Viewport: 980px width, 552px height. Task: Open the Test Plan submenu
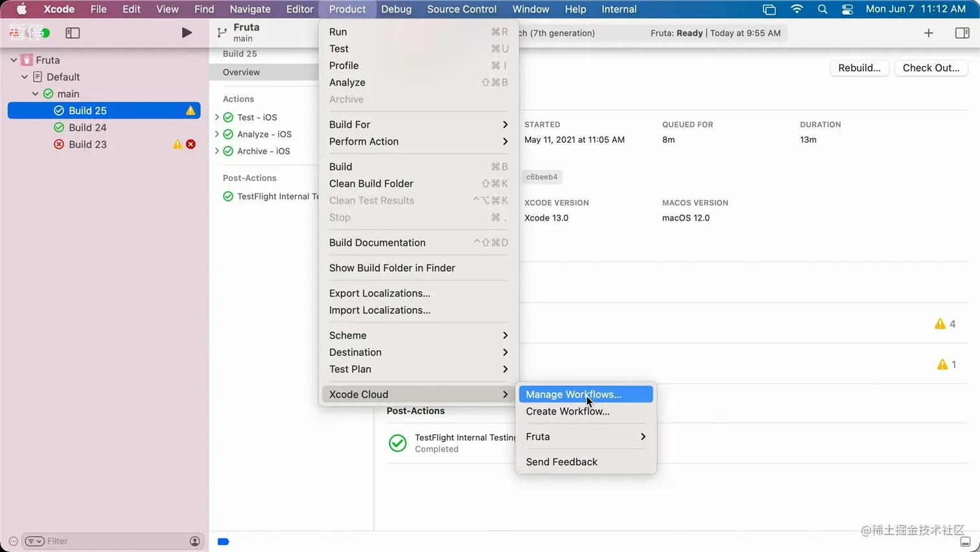tap(419, 369)
